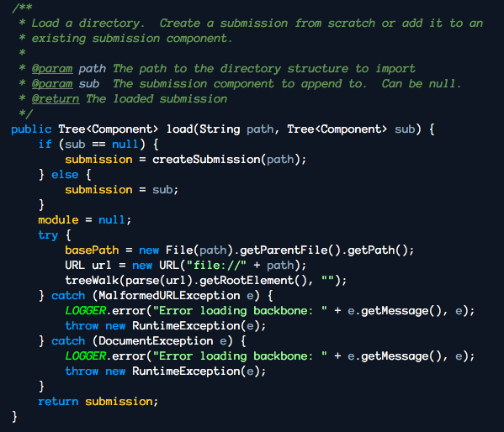The height and width of the screenshot is (432, 504).
Task: Click 'existing submission component.' comment line
Action: click(x=131, y=39)
